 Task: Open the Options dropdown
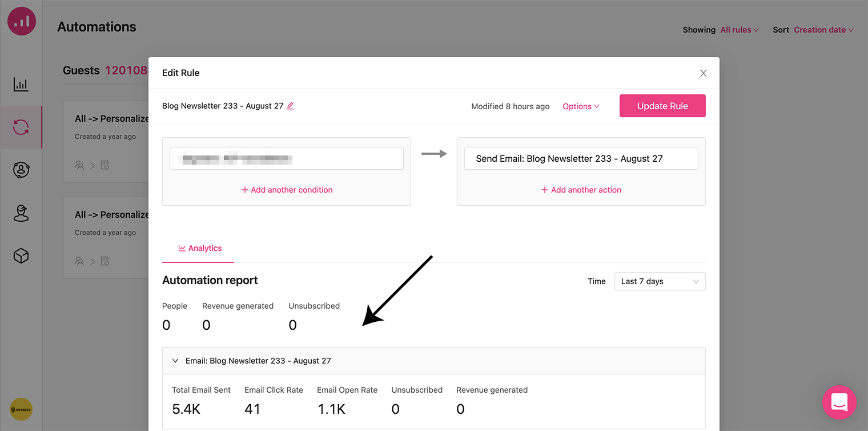click(581, 106)
